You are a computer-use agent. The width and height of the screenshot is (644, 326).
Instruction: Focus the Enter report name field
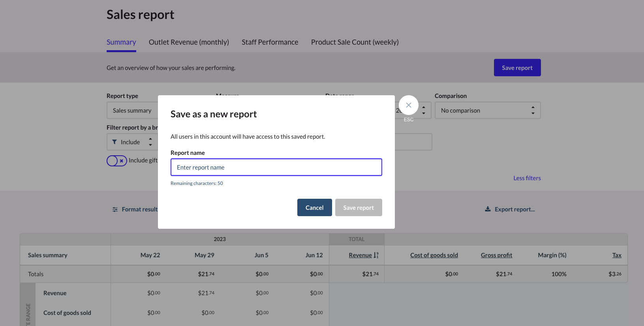point(276,167)
